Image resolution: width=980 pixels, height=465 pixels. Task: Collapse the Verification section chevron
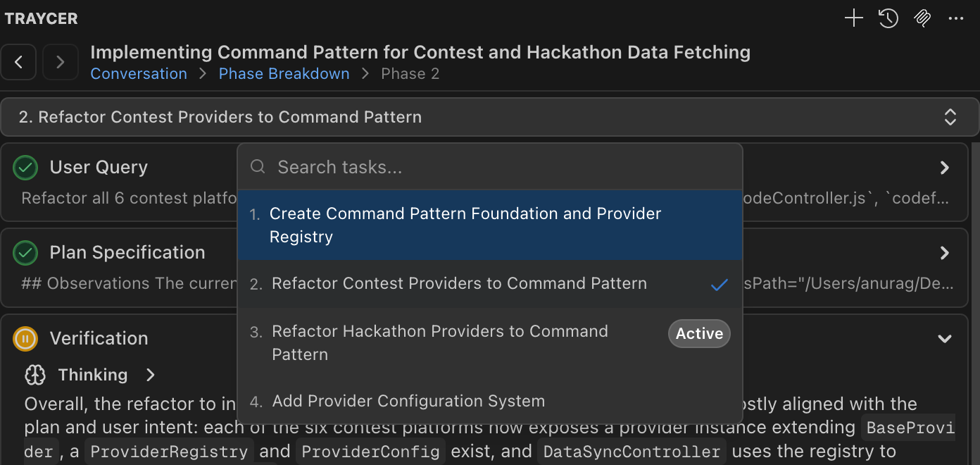point(945,339)
